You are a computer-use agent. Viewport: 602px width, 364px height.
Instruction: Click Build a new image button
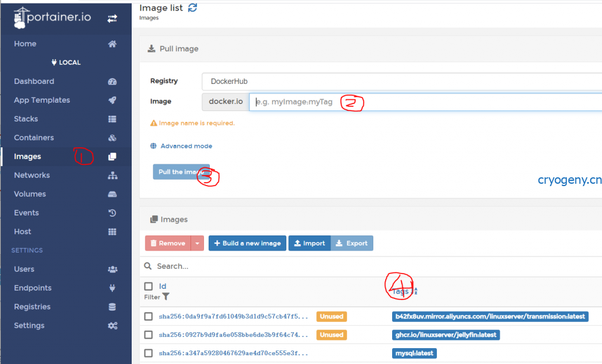[x=248, y=243]
